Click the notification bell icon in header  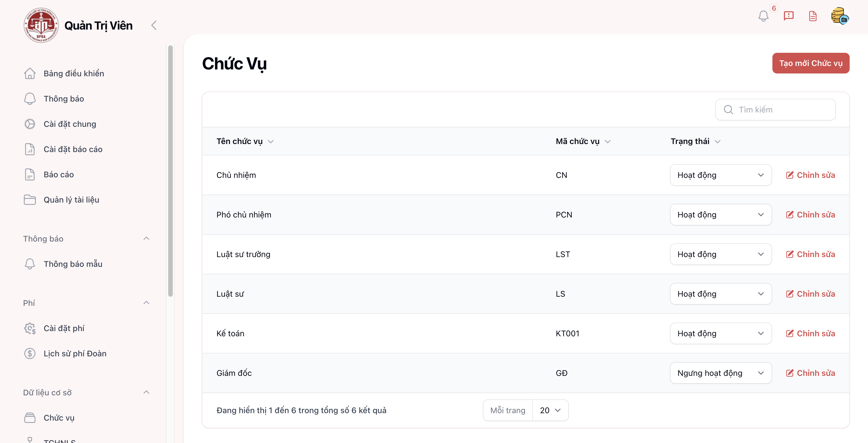click(x=763, y=16)
